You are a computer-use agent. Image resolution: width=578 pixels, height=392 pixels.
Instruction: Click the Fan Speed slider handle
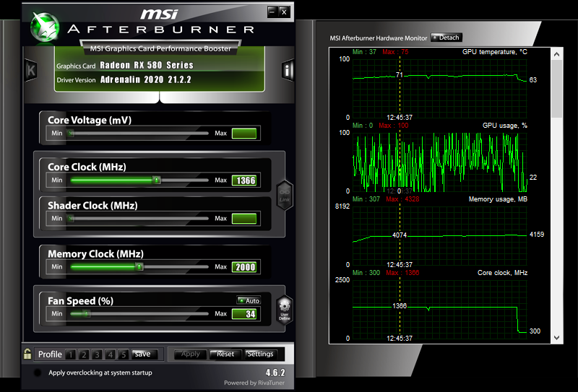point(86,313)
